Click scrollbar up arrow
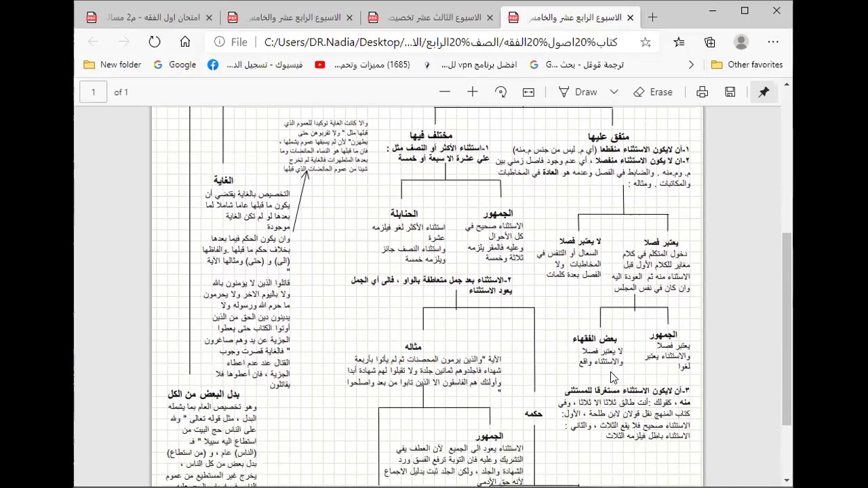 tap(787, 85)
